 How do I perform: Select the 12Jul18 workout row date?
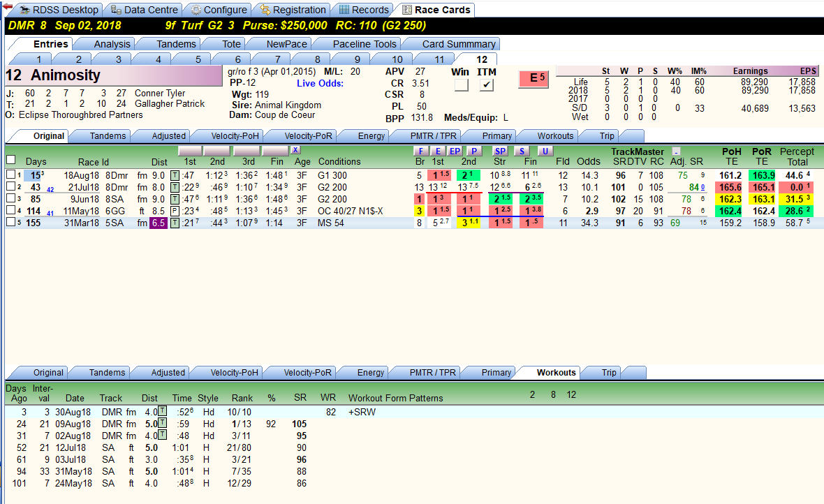71,447
